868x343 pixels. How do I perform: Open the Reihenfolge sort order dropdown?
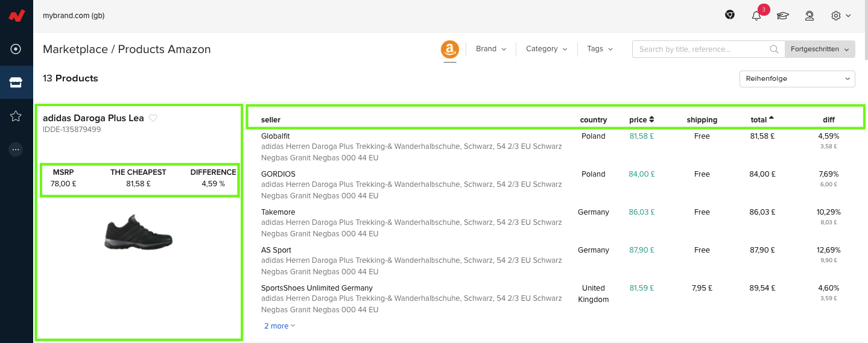(x=797, y=78)
